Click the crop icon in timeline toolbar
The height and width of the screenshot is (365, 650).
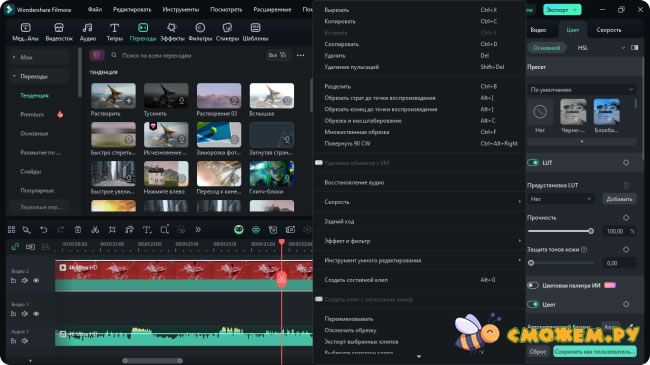pyautogui.click(x=112, y=229)
